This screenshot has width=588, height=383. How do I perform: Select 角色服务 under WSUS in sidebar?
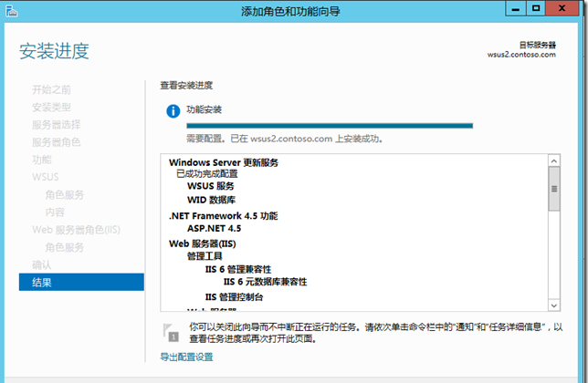point(65,194)
